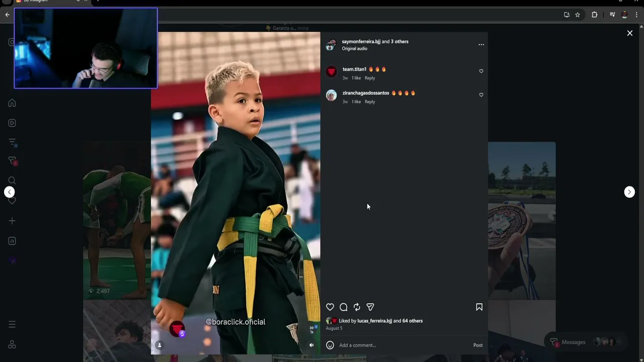This screenshot has height=362, width=644.
Task: Click the 'August 5' post date
Action: [x=334, y=328]
